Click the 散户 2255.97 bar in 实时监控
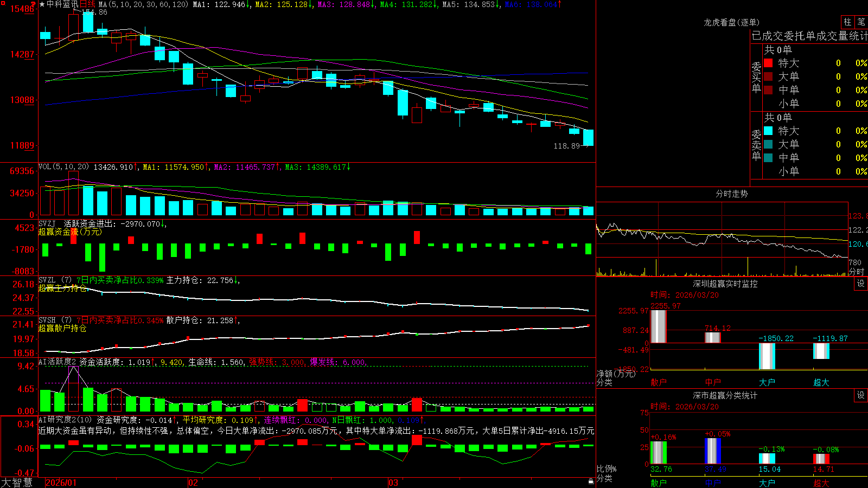868x488 pixels. click(658, 326)
